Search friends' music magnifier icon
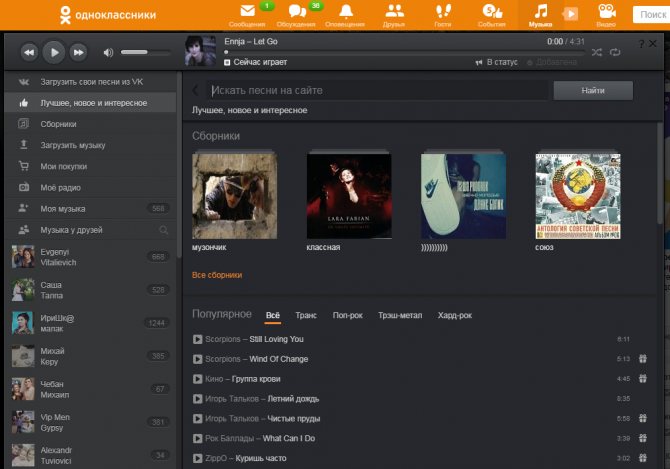Screen dimensions: 670x469 pos(163,230)
